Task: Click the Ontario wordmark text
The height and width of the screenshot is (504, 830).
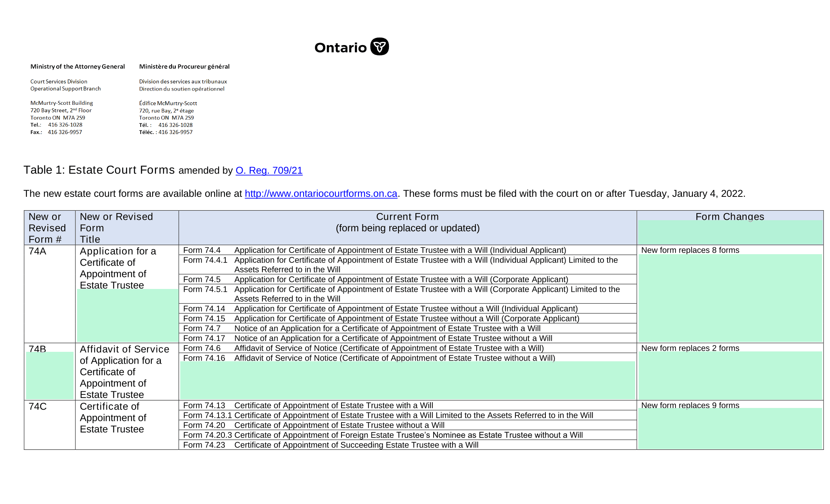Action: pyautogui.click(x=341, y=48)
